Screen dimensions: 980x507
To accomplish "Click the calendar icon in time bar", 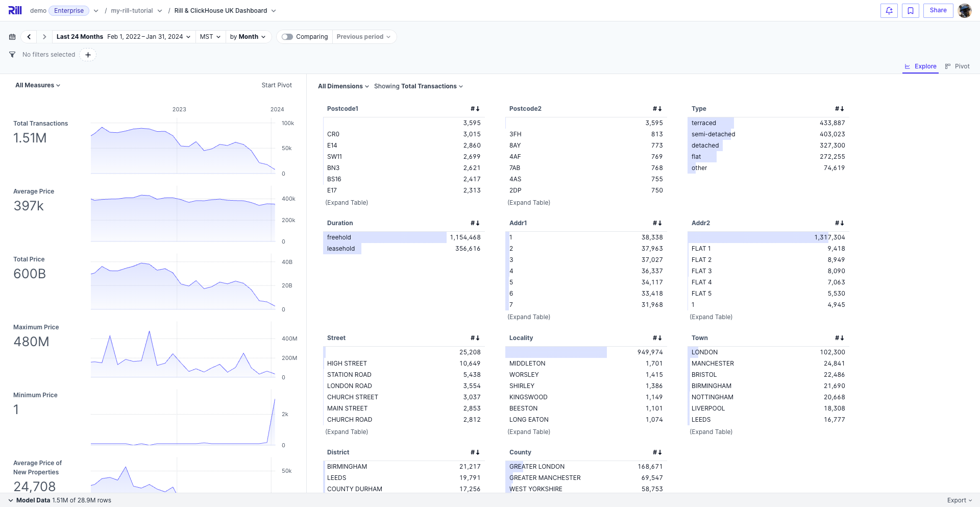I will 12,37.
